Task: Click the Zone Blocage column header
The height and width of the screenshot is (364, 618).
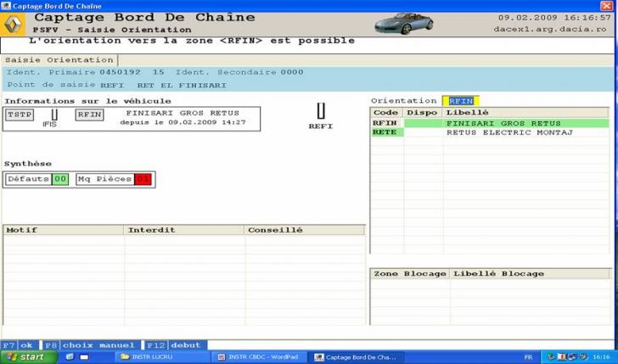Action: [410, 273]
